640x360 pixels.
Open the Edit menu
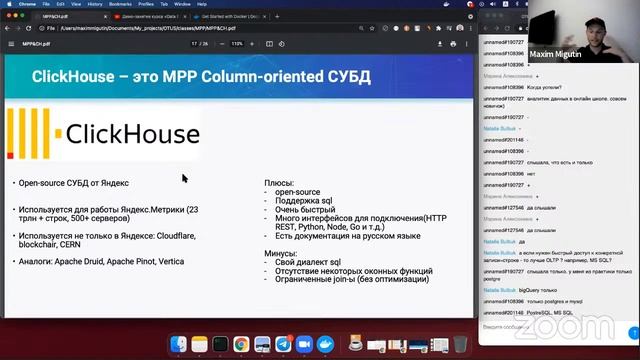tap(60, 4)
